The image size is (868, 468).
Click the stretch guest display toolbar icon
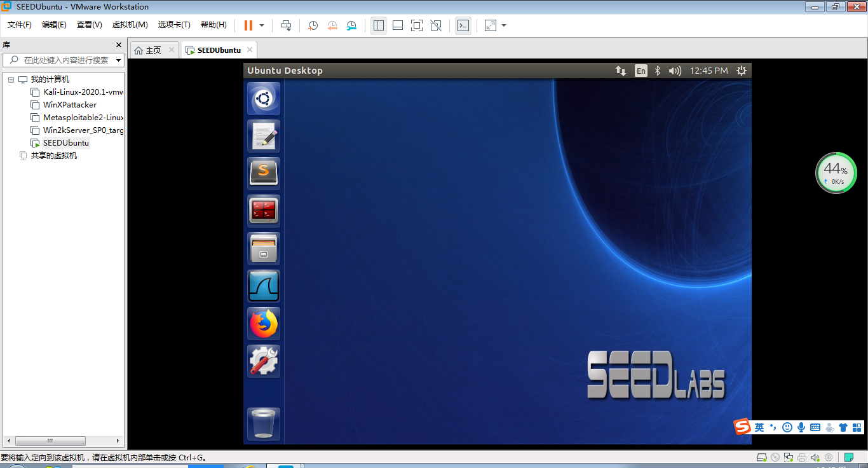(491, 25)
